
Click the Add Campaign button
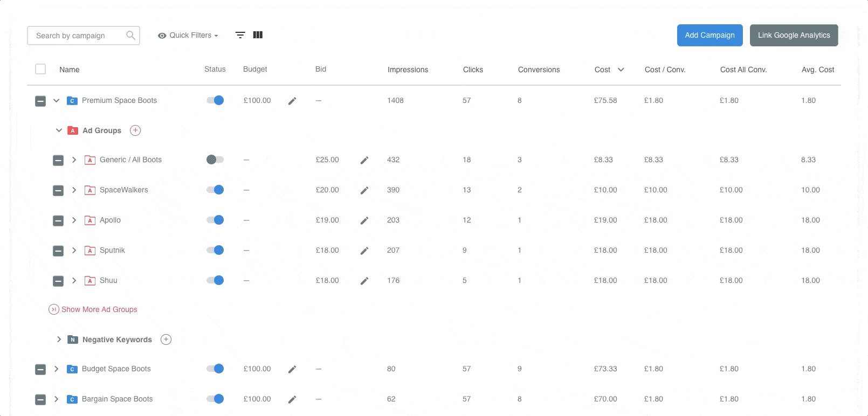click(x=709, y=35)
